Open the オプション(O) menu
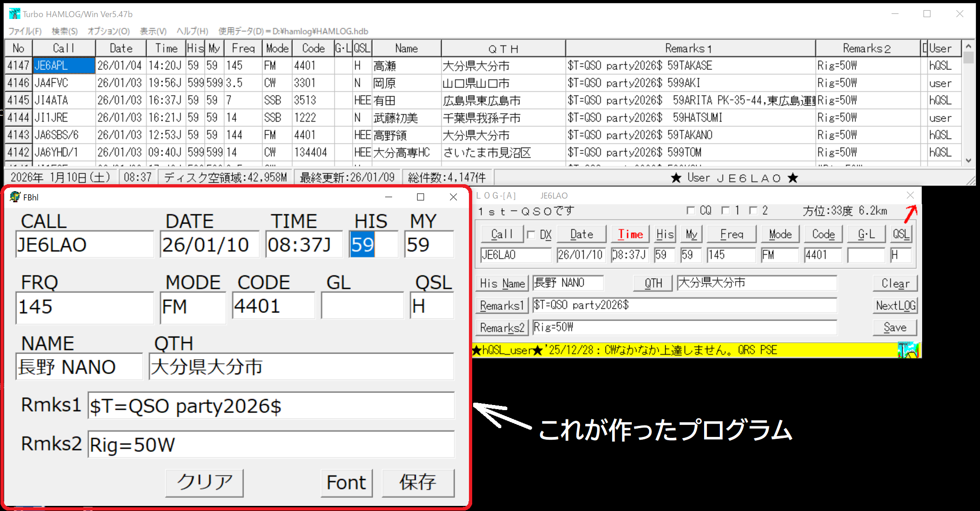This screenshot has height=511, width=980. tap(108, 31)
